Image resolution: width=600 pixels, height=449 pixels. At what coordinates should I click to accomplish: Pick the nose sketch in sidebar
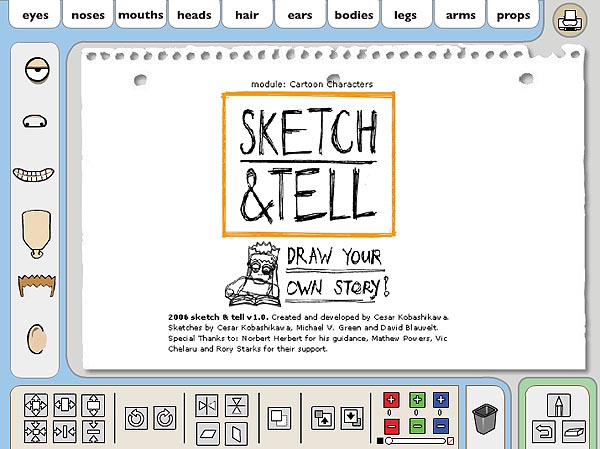click(x=35, y=121)
